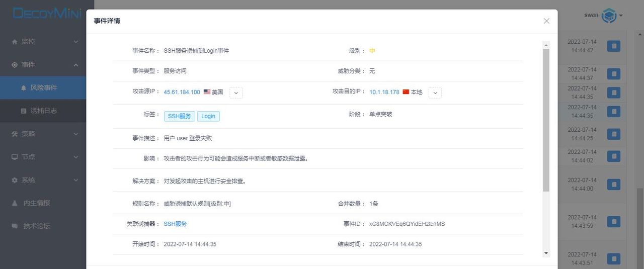
Task: Open the 系统 sidebar menu
Action: 43,180
